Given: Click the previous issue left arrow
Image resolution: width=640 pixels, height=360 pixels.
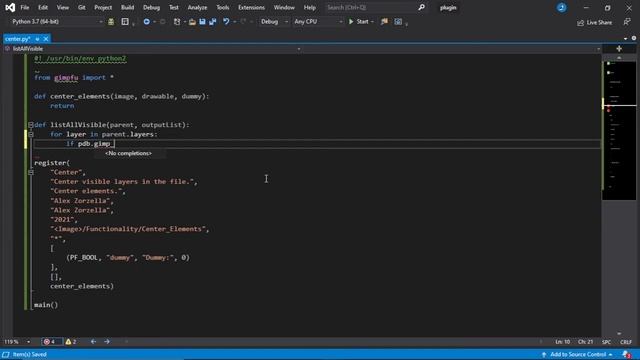Looking at the screenshot, I should point(93,342).
